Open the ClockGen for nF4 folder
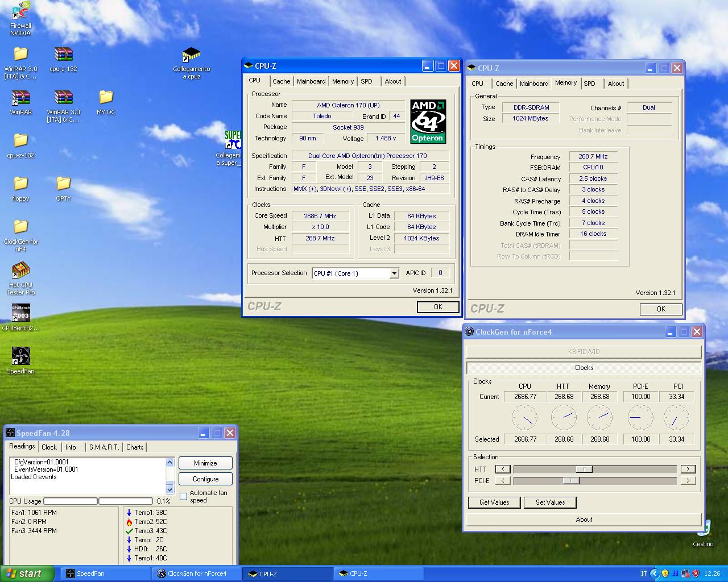Viewport: 728px width, 582px height. 20,227
